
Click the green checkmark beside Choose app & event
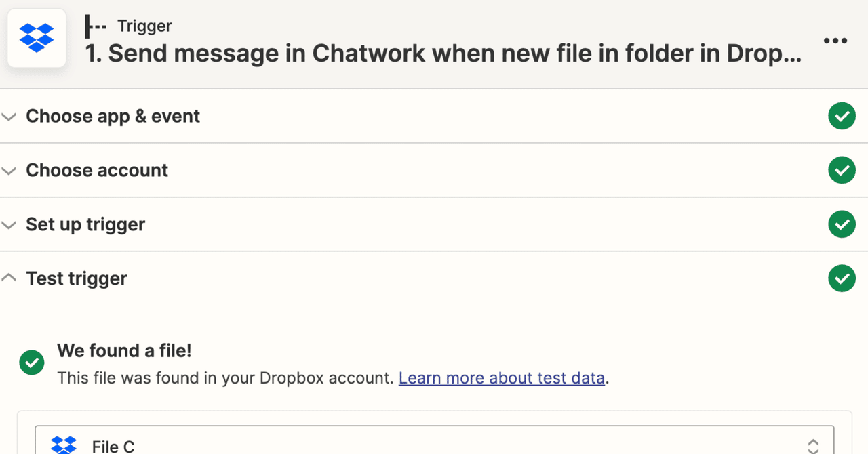[842, 116]
